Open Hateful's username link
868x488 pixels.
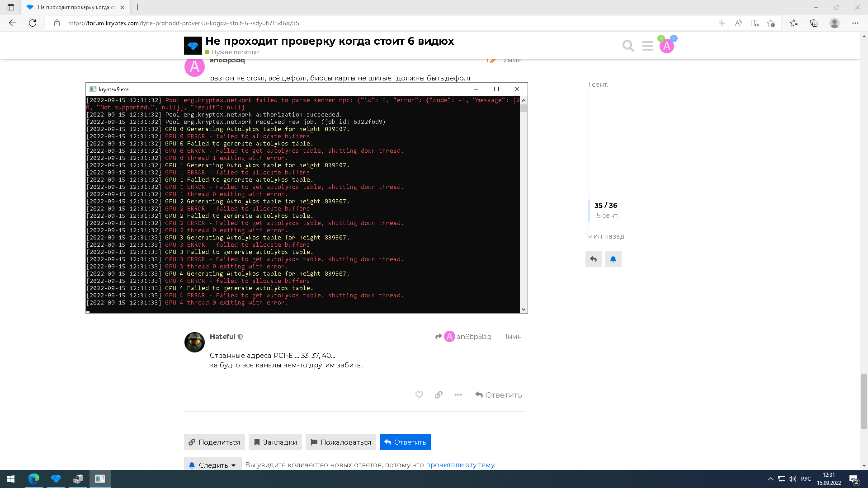coord(222,337)
